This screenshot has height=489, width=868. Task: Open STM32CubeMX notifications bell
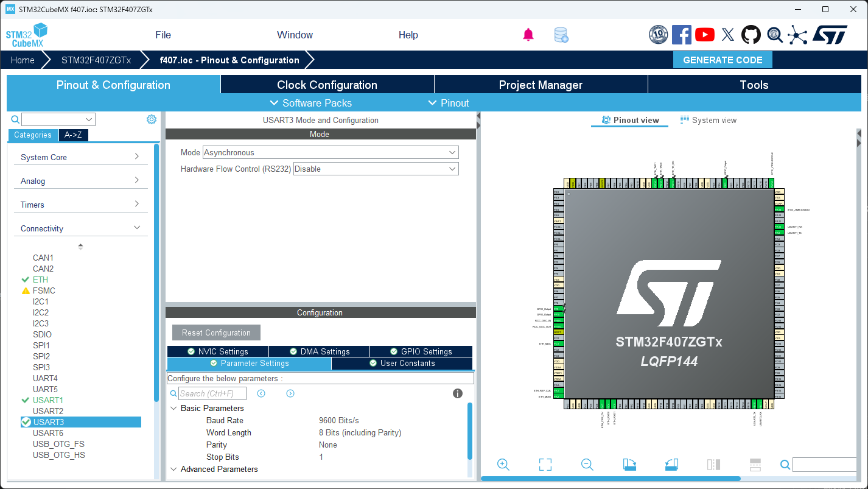click(528, 35)
